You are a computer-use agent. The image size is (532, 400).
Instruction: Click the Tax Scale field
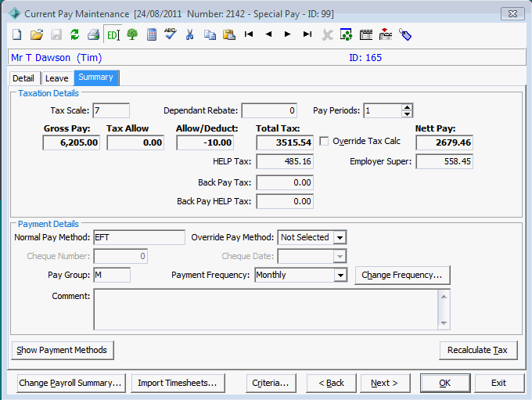coord(111,110)
